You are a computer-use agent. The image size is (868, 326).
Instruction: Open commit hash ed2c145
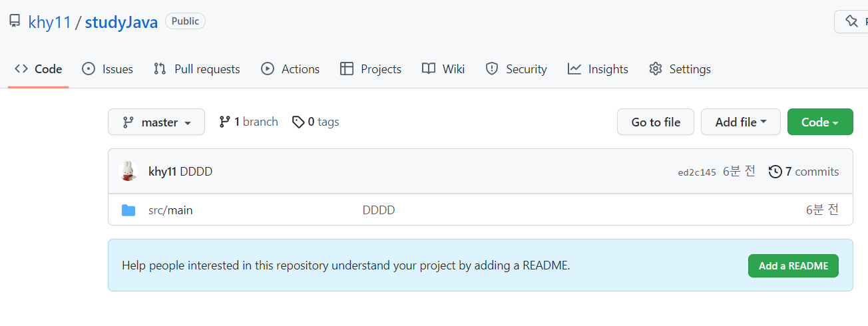point(697,172)
